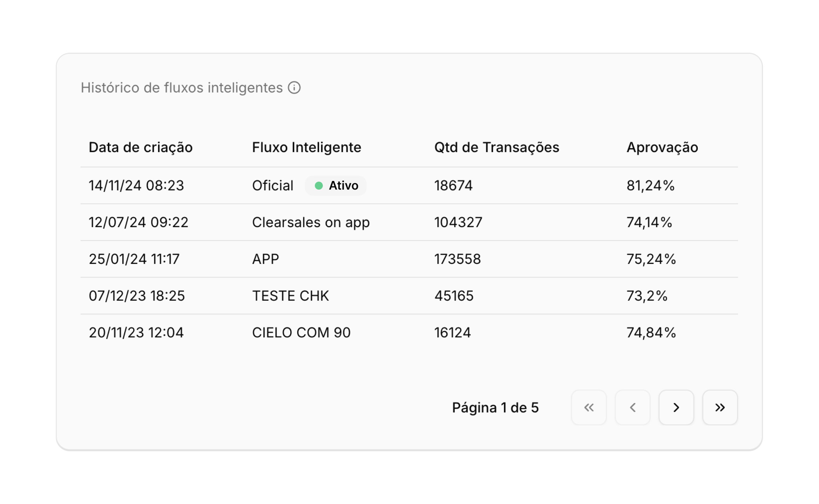Click transaction count 16124

click(452, 332)
